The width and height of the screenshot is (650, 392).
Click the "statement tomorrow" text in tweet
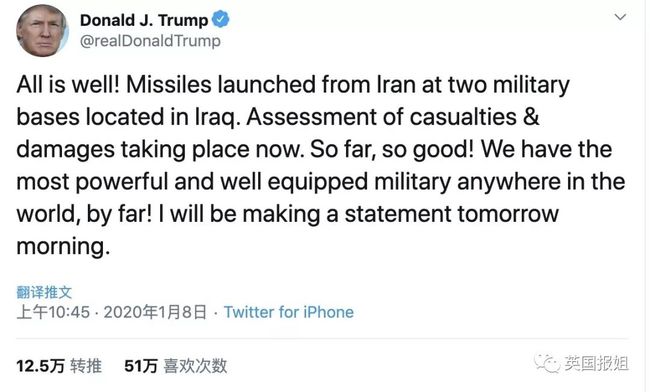coord(452,214)
